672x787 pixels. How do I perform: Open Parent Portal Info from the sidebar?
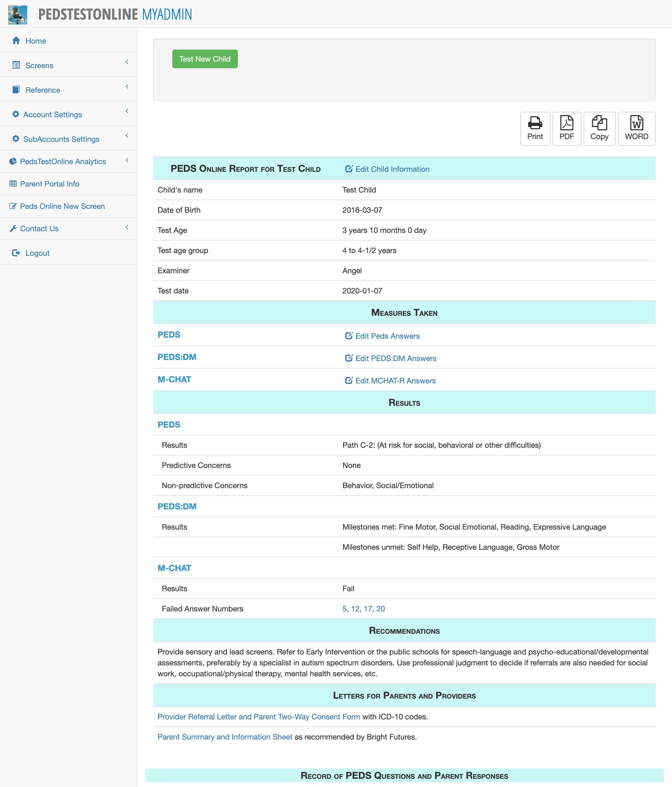point(50,184)
